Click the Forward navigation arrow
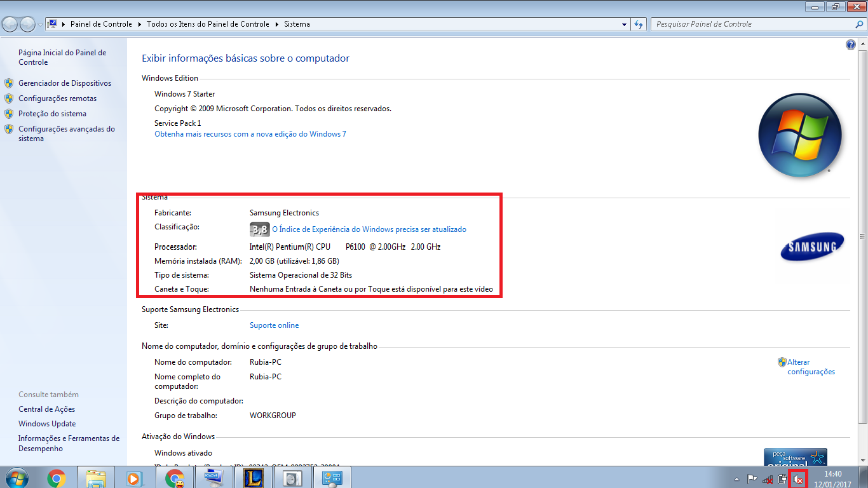This screenshot has height=488, width=868. [27, 24]
